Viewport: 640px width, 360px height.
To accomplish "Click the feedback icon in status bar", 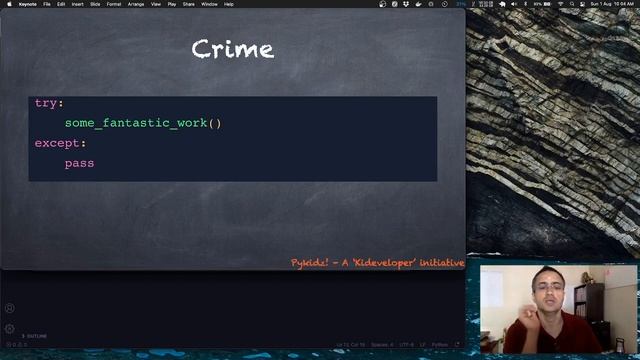I will pyautogui.click(x=457, y=345).
